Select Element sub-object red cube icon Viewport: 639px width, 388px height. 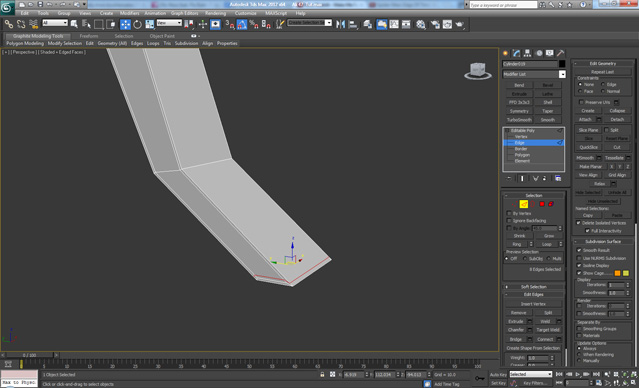[551, 204]
